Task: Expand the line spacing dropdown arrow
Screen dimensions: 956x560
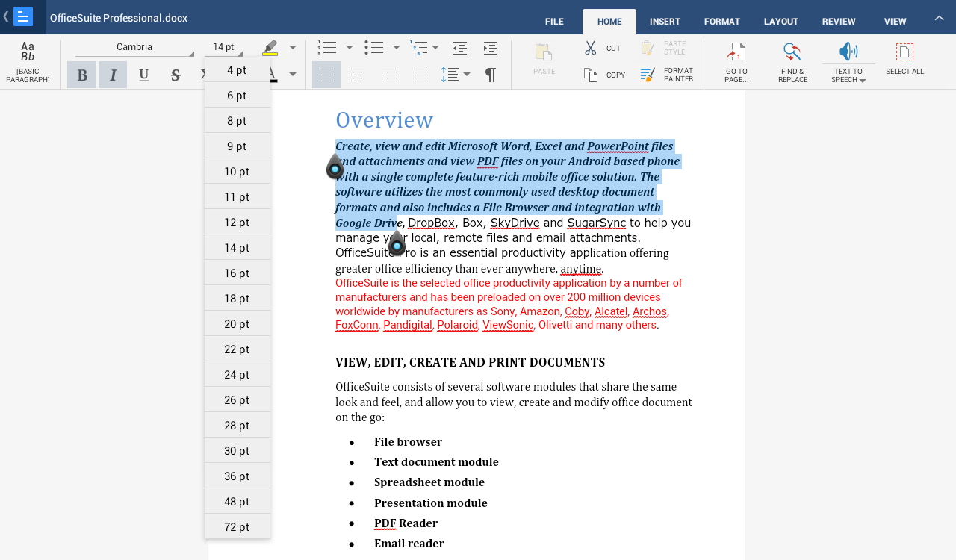Action: (467, 75)
